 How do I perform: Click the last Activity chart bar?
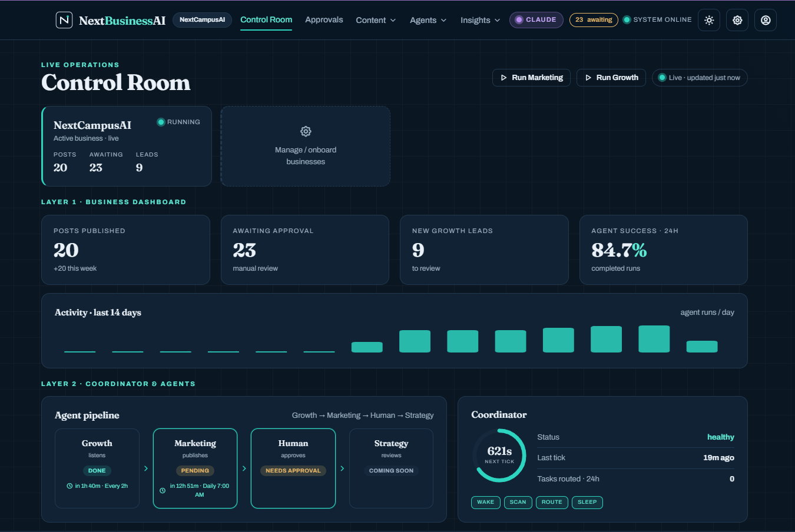[x=702, y=347]
